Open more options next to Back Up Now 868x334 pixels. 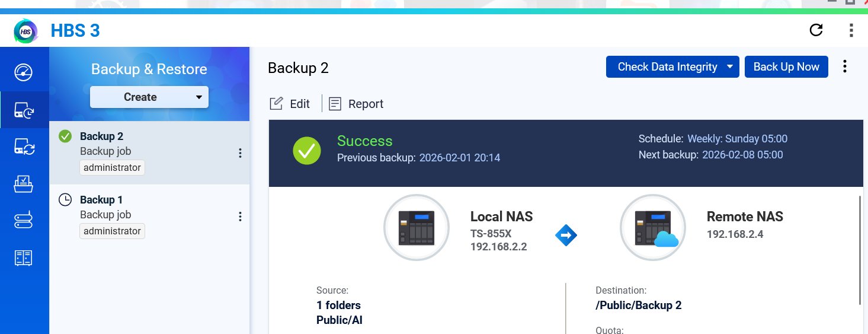pos(845,67)
